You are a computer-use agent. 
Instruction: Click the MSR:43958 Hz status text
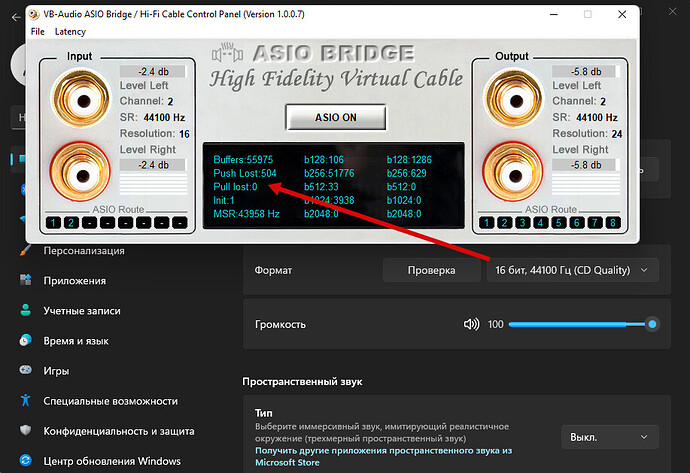[246, 214]
